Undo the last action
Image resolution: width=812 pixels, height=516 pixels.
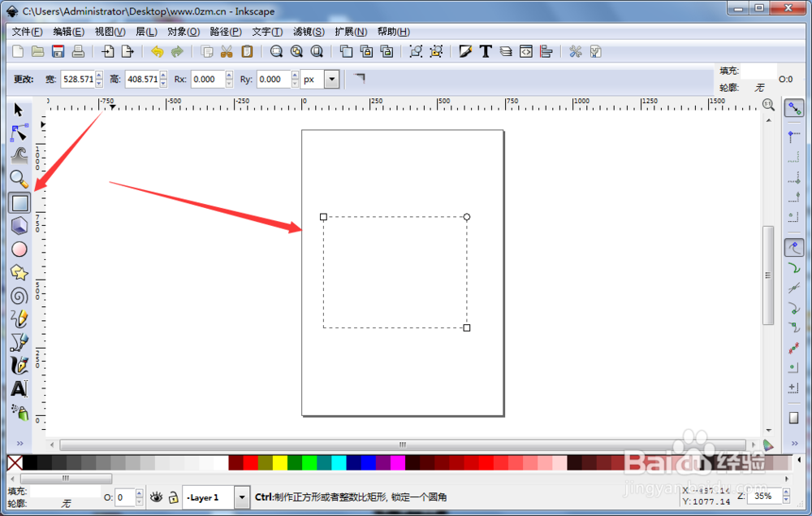pyautogui.click(x=157, y=51)
